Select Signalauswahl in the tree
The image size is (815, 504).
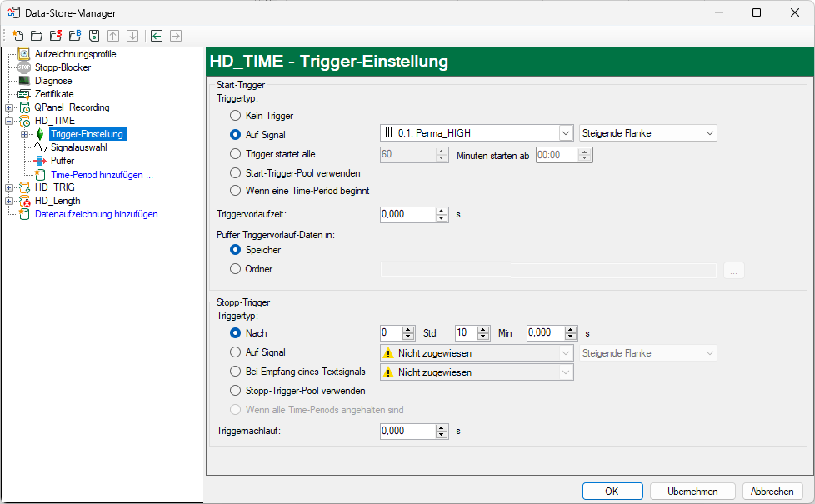point(78,147)
